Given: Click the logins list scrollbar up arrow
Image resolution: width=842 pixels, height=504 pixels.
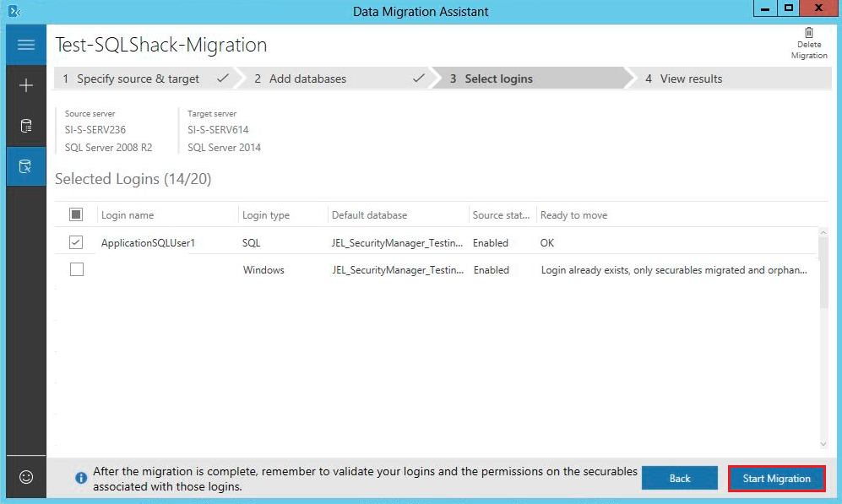Looking at the screenshot, I should (824, 233).
